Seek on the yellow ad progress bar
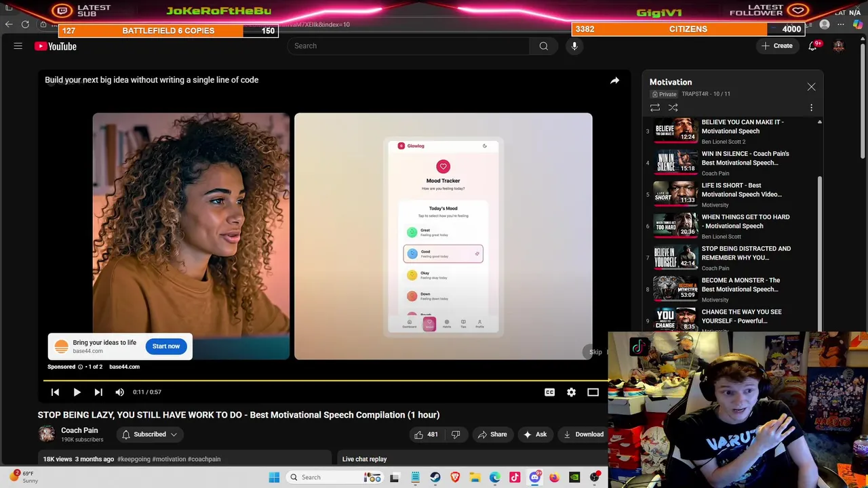 tap(327, 381)
